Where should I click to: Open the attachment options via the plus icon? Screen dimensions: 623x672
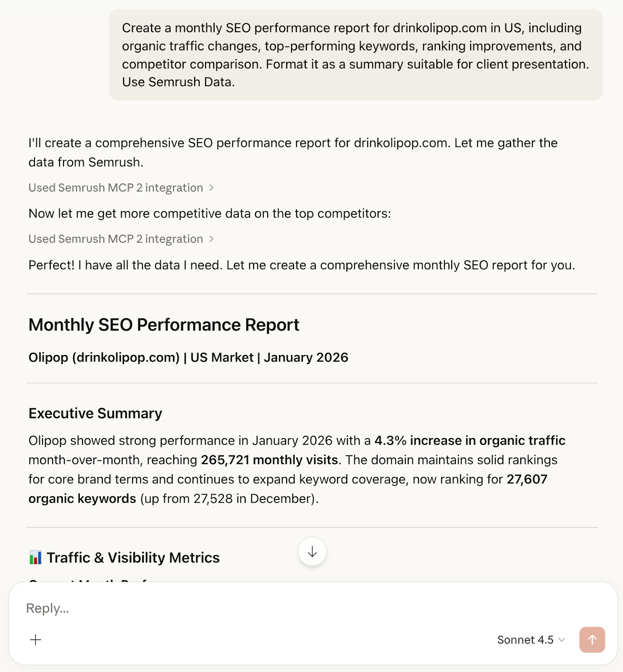point(35,640)
